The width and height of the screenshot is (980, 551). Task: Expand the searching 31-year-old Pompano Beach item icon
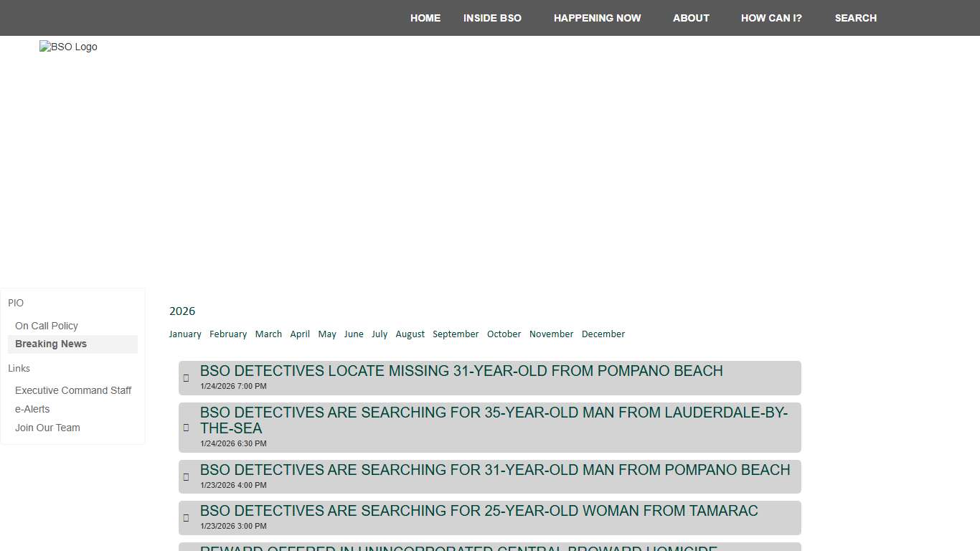(x=187, y=477)
